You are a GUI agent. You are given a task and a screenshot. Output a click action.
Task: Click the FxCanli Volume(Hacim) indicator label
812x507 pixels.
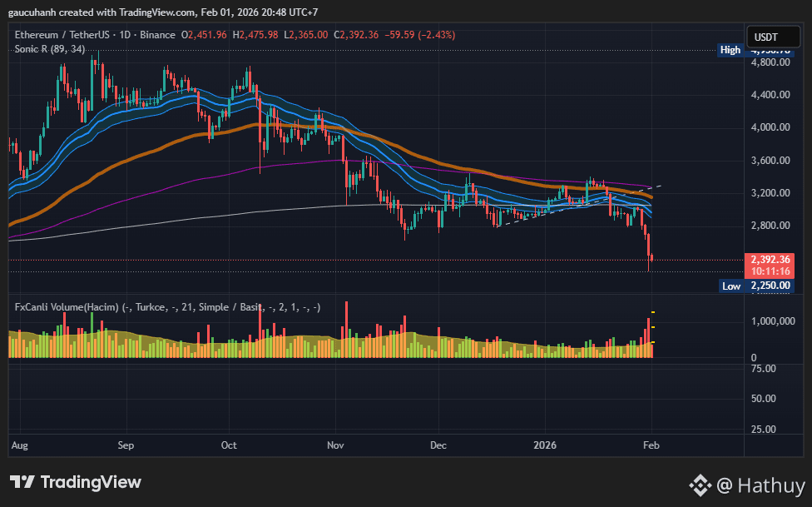(x=167, y=307)
